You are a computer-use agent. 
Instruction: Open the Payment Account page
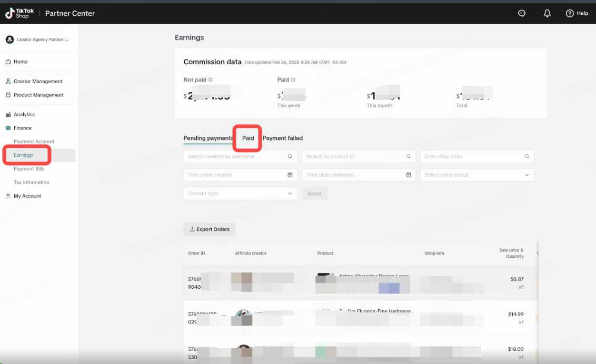[x=34, y=141]
